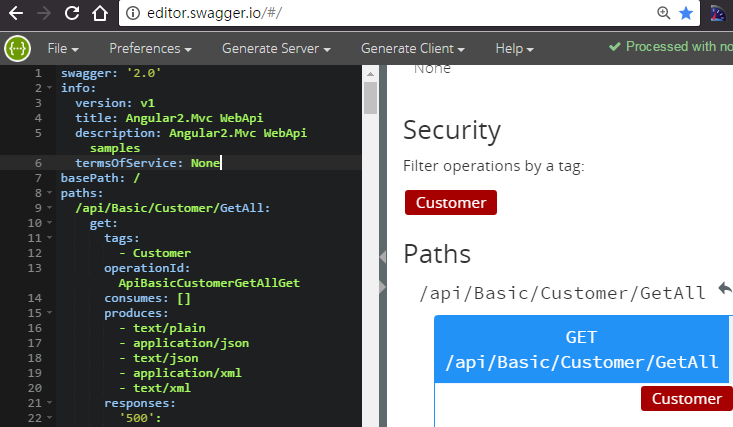Open the Generate Server menu

pyautogui.click(x=276, y=49)
